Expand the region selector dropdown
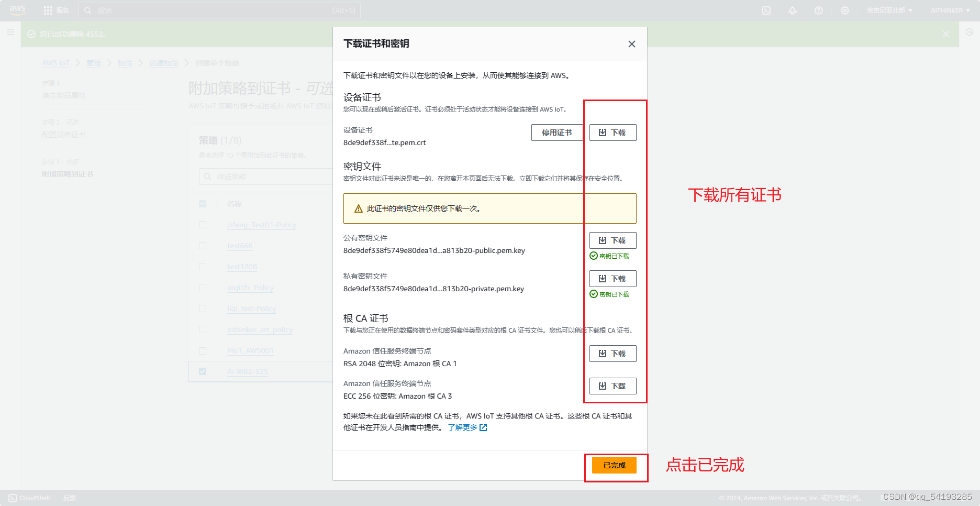 point(889,10)
